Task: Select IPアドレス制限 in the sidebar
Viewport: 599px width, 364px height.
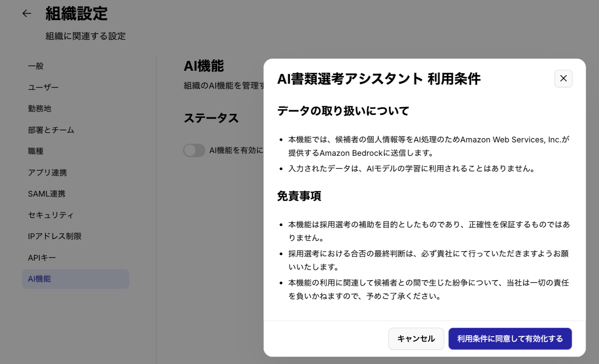Action: tap(55, 236)
